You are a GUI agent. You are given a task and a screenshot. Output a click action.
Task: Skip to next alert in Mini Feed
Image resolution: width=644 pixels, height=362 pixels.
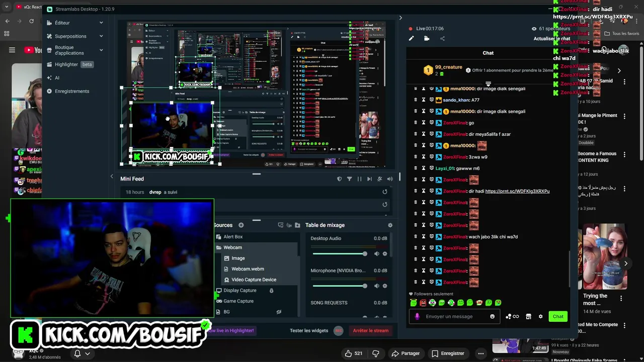point(369,179)
